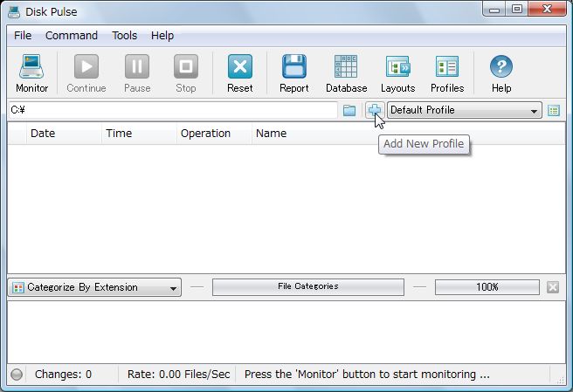Click the Changes: 0 status text
Screen dimensions: 573x392
pyautogui.click(x=63, y=375)
